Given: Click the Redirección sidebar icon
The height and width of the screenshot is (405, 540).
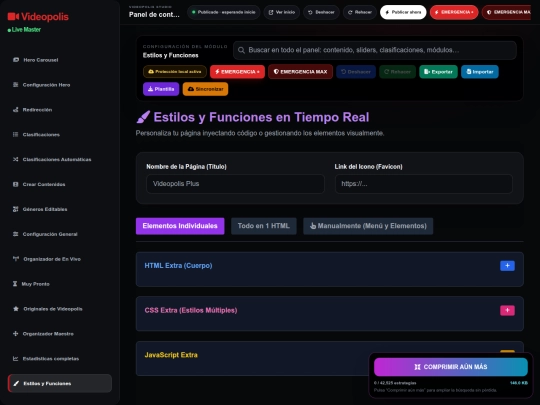Looking at the screenshot, I should (15, 110).
